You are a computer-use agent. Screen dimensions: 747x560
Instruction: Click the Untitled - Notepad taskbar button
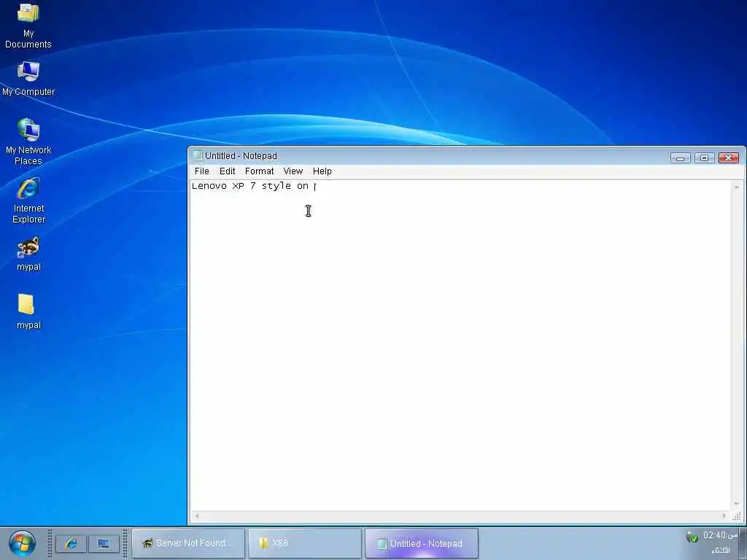[422, 543]
